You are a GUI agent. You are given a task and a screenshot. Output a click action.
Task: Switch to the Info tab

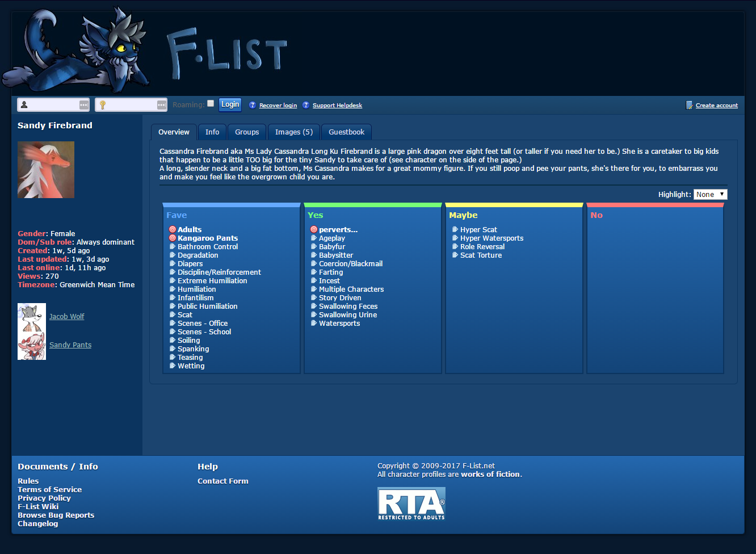(212, 132)
